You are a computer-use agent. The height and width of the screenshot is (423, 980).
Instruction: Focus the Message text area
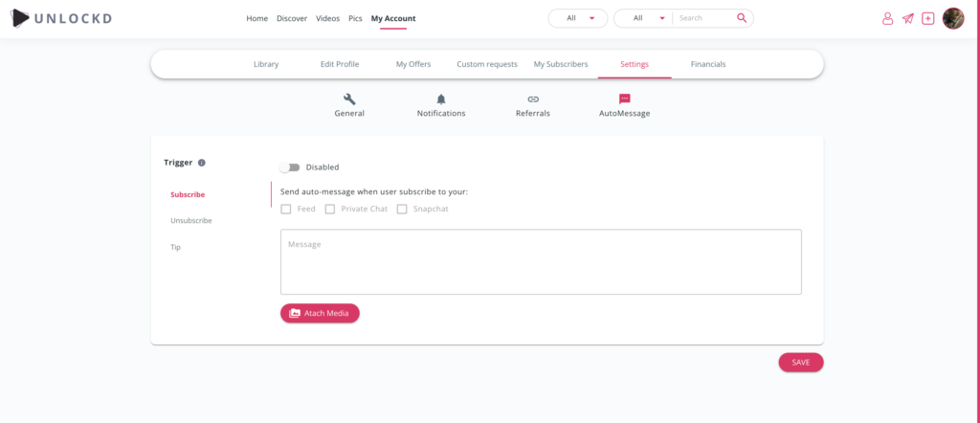tap(541, 262)
